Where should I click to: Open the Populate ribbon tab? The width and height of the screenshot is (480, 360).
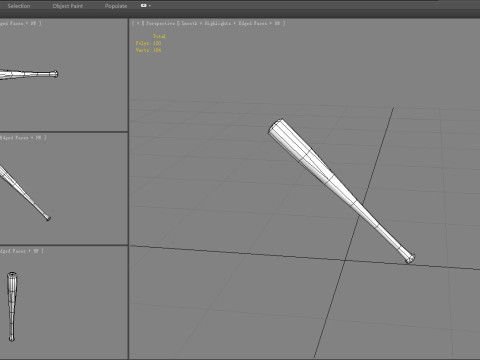pyautogui.click(x=116, y=6)
